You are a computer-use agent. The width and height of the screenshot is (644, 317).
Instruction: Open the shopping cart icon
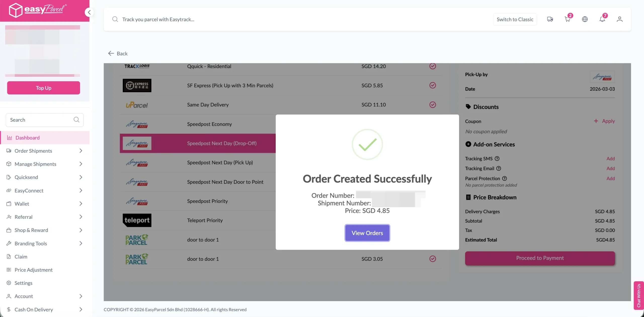(567, 19)
